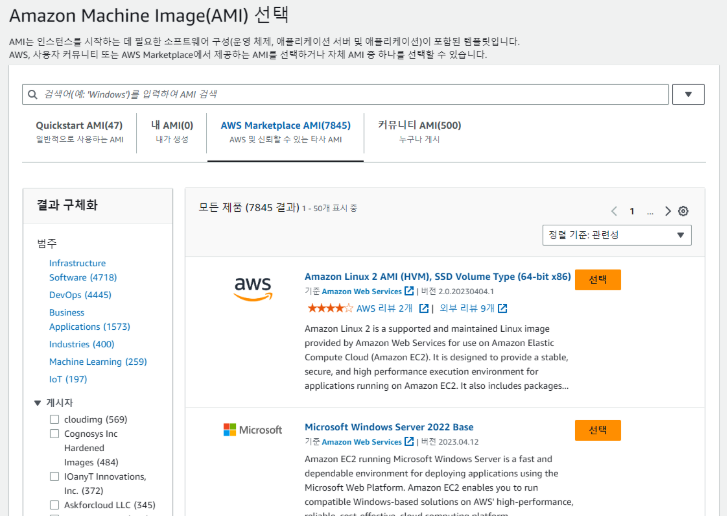Select the AWS Marketplace AMI(7845) tab
The width and height of the screenshot is (727, 516).
(x=286, y=132)
